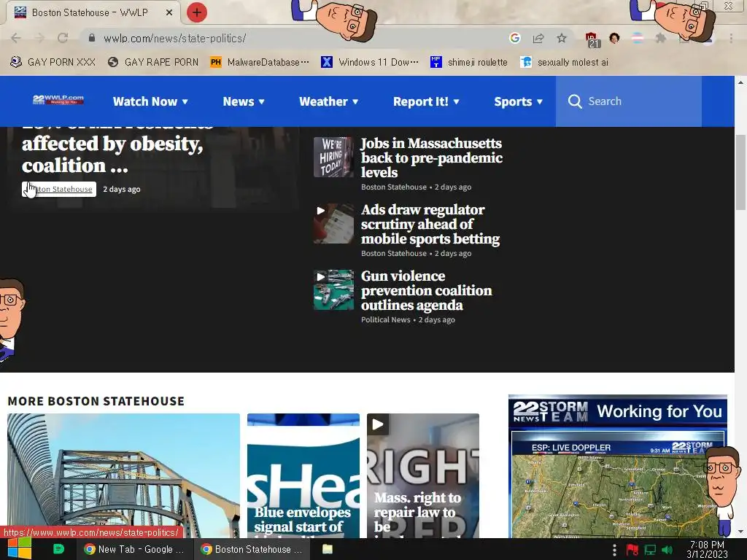Open the extension icon with the 21 badge
Image resolution: width=747 pixels, height=560 pixels.
click(592, 40)
